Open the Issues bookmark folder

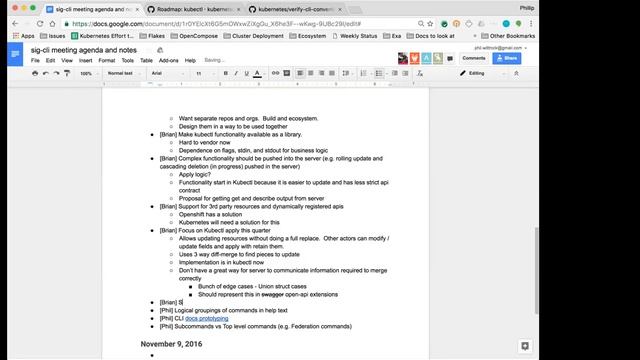pyautogui.click(x=53, y=36)
